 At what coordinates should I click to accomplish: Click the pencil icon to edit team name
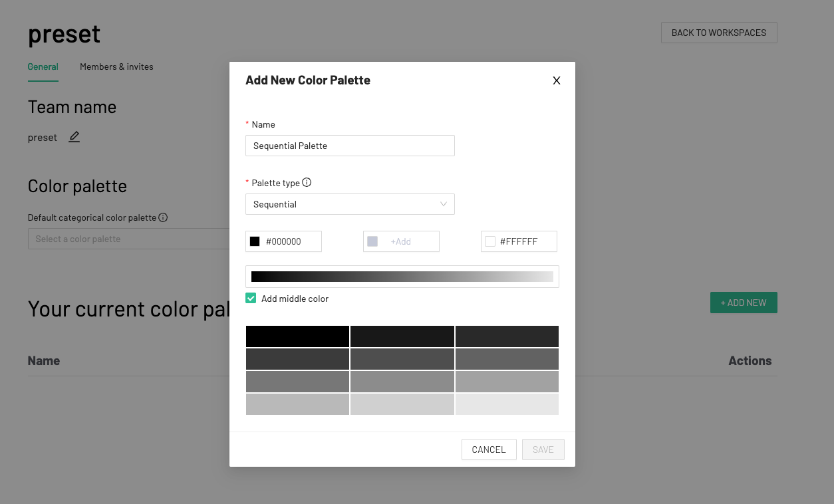(74, 136)
